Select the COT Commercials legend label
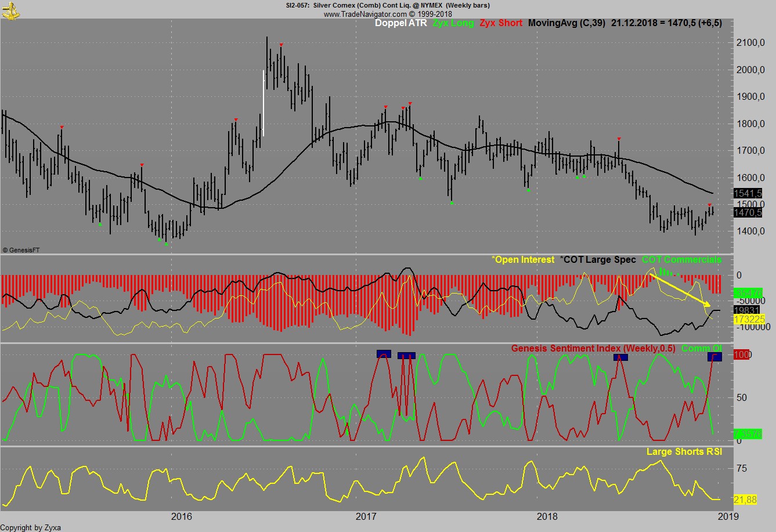Image resolution: width=776 pixels, height=532 pixels. pyautogui.click(x=681, y=260)
